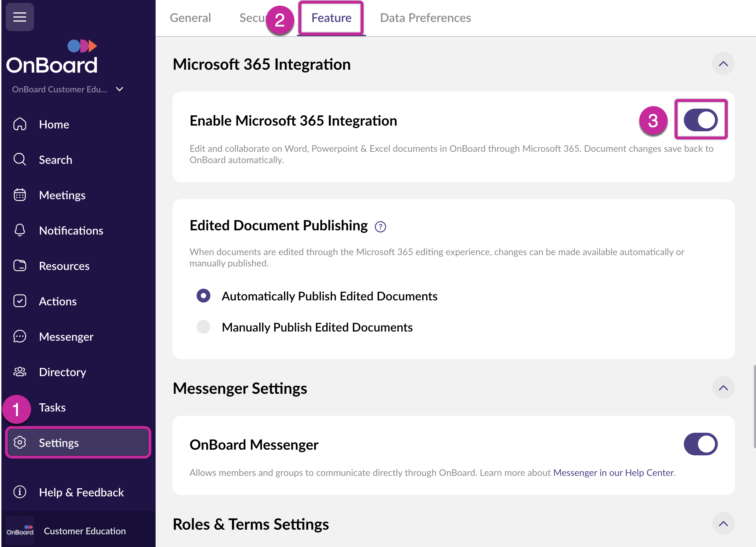Viewport: 756px width, 547px height.
Task: Click the Automatically Publish Edited Documents label
Action: click(x=330, y=296)
